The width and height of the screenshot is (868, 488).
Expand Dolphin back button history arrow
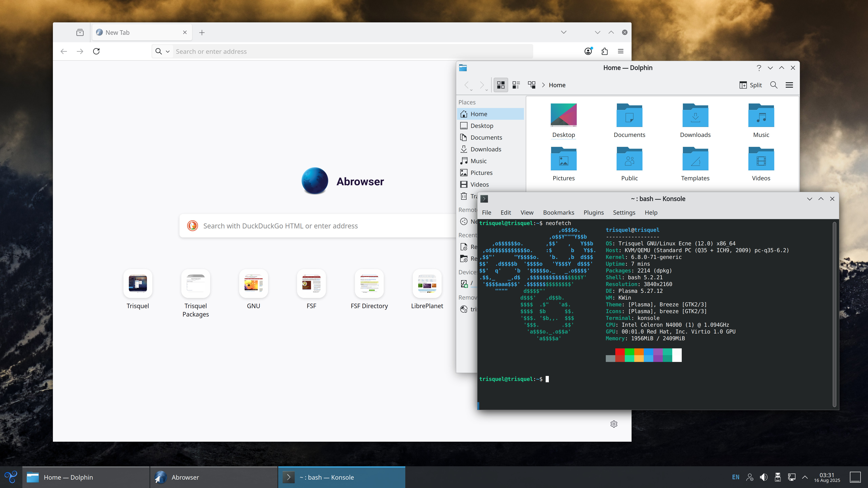pyautogui.click(x=471, y=90)
